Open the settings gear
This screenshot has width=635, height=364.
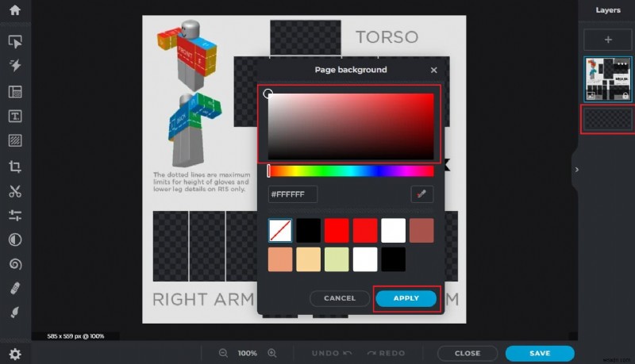pos(15,354)
